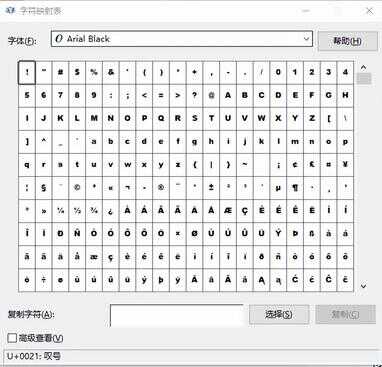This screenshot has width=382, height=367.
Task: Select the uppercase Ç cedilla cell
Action: click(x=245, y=211)
